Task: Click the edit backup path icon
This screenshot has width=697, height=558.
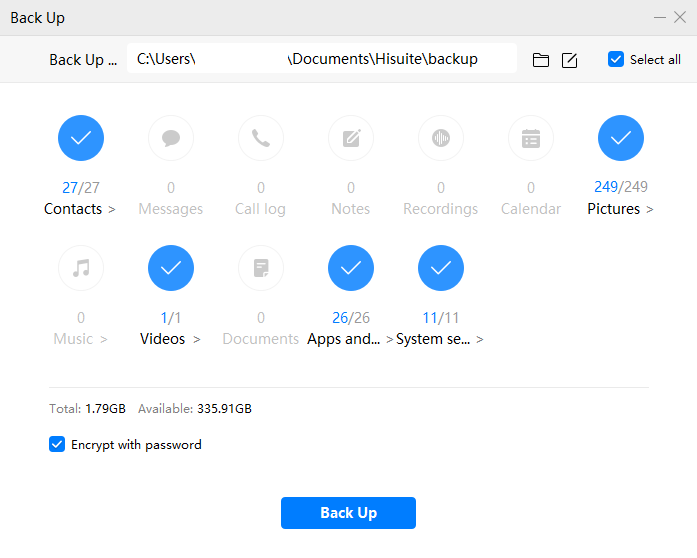Action: point(569,60)
